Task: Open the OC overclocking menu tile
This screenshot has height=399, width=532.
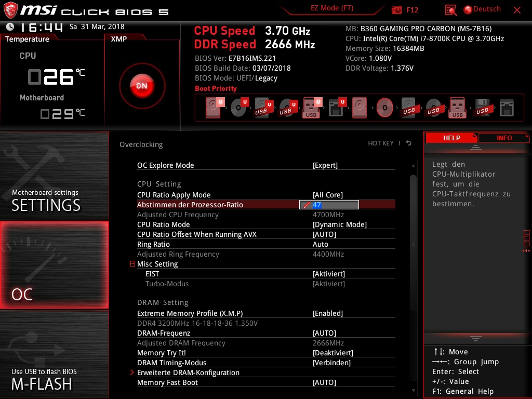Action: 54,265
